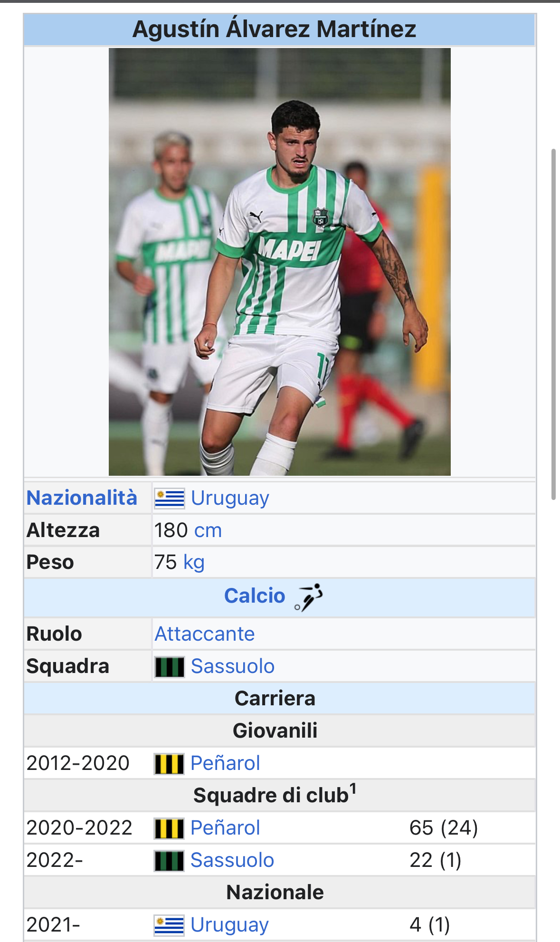Click the vertical scrollbar on the right edge
The height and width of the screenshot is (942, 560).
tap(553, 324)
